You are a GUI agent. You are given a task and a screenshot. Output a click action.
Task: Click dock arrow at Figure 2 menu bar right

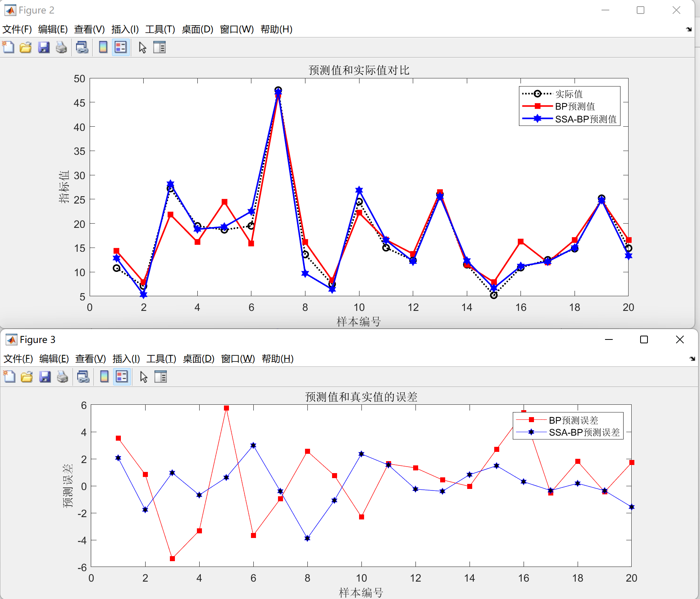click(x=689, y=29)
